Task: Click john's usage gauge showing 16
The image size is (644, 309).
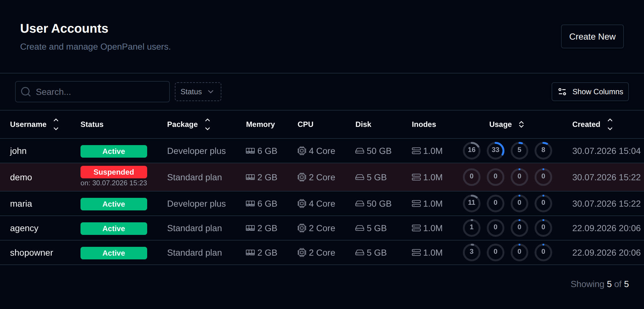Action: (472, 151)
